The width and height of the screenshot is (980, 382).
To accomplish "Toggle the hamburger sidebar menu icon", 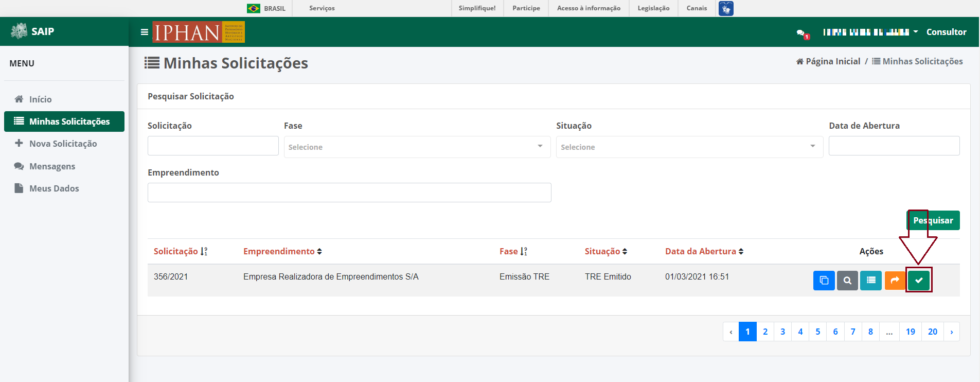I will point(145,32).
